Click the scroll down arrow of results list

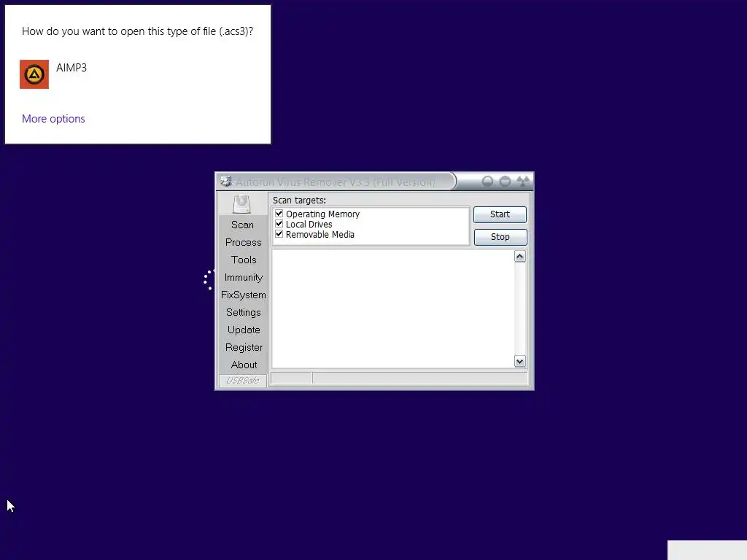click(519, 362)
